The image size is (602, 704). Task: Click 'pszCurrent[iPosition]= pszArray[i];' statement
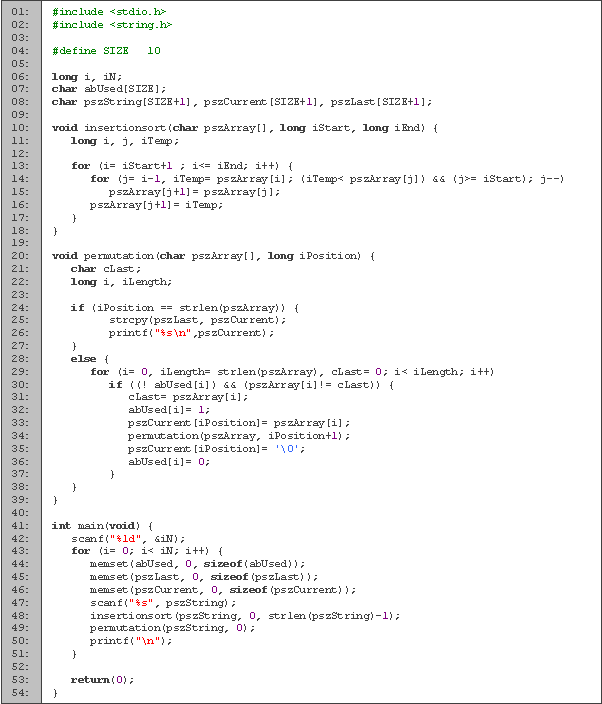coord(239,423)
